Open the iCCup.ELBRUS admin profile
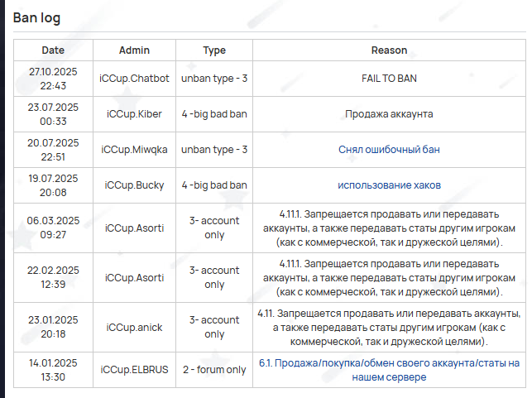Image resolution: width=532 pixels, height=398 pixels. (134, 370)
